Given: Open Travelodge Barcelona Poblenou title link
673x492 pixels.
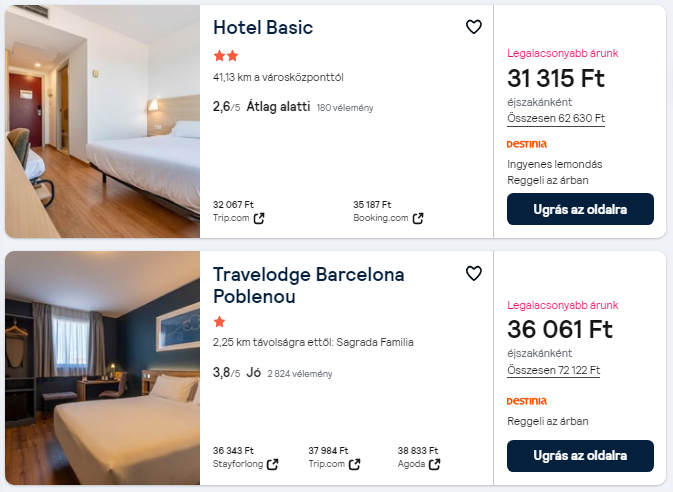Looking at the screenshot, I should pos(309,285).
